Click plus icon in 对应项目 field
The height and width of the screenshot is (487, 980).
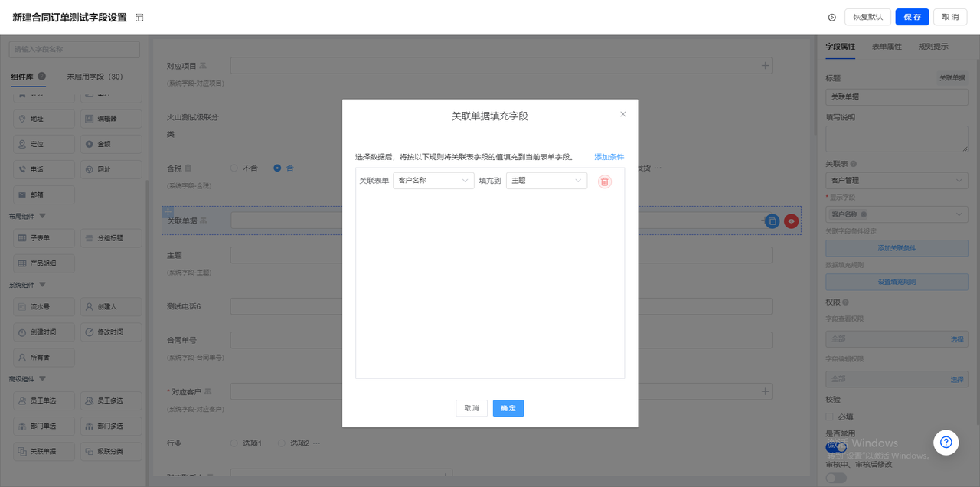(x=765, y=66)
